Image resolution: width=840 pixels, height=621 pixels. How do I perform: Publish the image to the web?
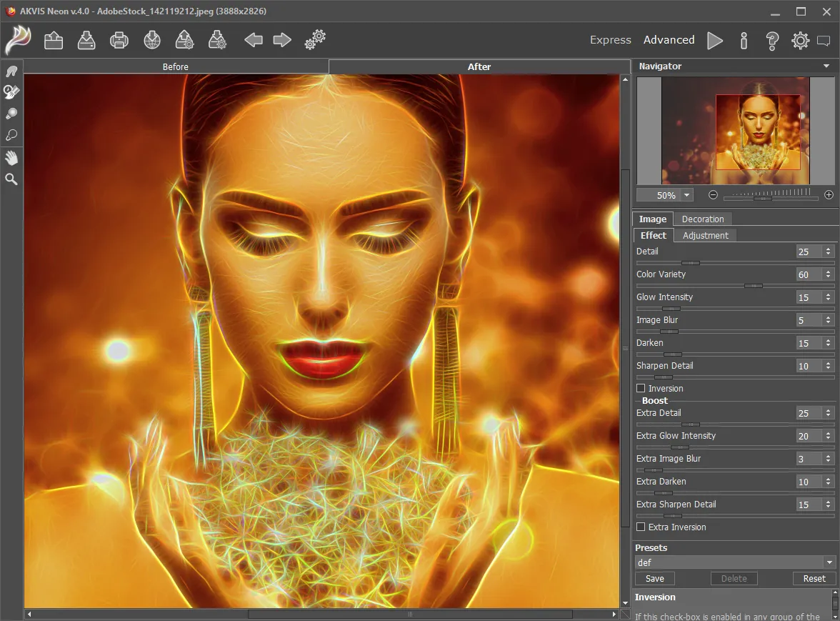151,40
